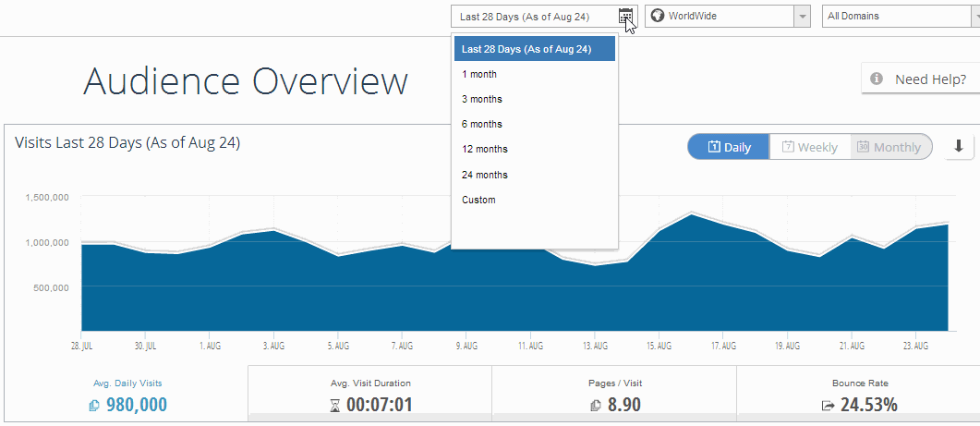Expand the WorldWide country dropdown arrow

pyautogui.click(x=802, y=16)
